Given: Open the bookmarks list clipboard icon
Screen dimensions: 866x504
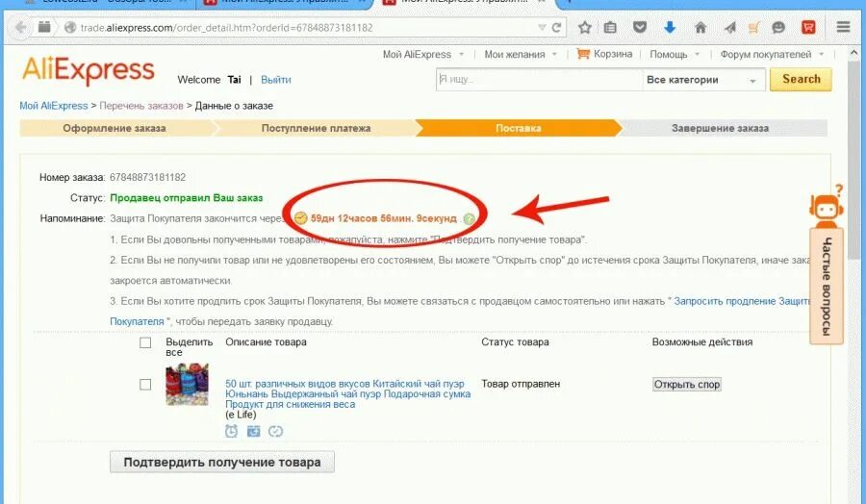Looking at the screenshot, I should coord(610,27).
